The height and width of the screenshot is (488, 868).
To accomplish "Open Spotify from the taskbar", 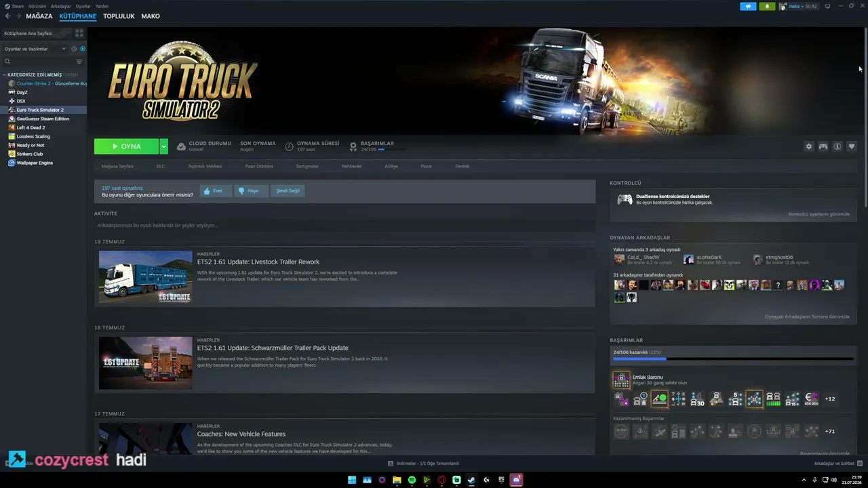I will 412,480.
